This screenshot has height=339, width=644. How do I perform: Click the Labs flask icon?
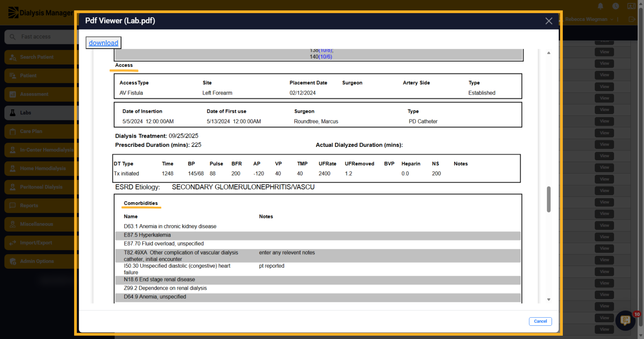[x=13, y=113]
